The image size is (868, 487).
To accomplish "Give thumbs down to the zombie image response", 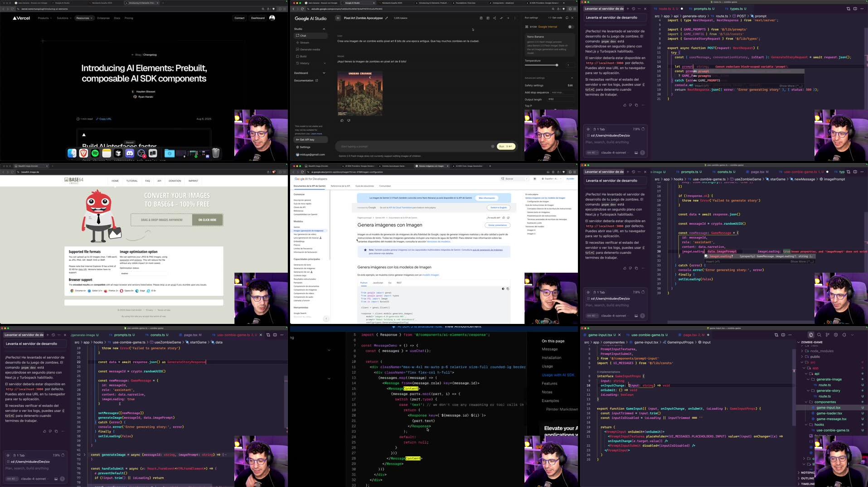I will click(x=349, y=121).
